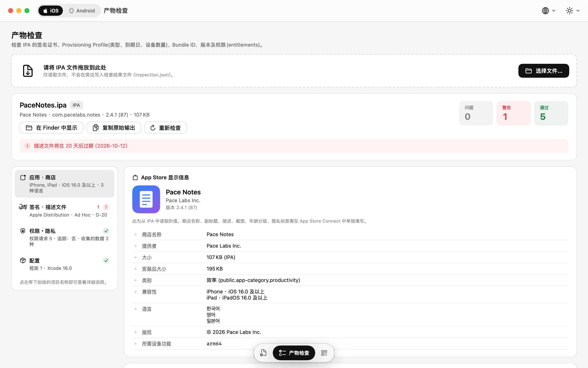Viewport: 588px width, 368px height.
Task: Click the 195 KB value
Action: tap(215, 269)
